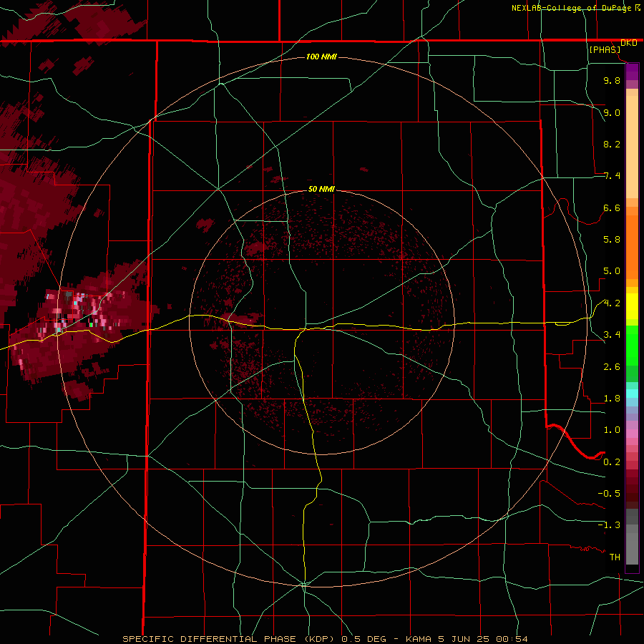The width and height of the screenshot is (644, 644).
Task: Select the 9.8 value on the scale
Action: pos(612,80)
